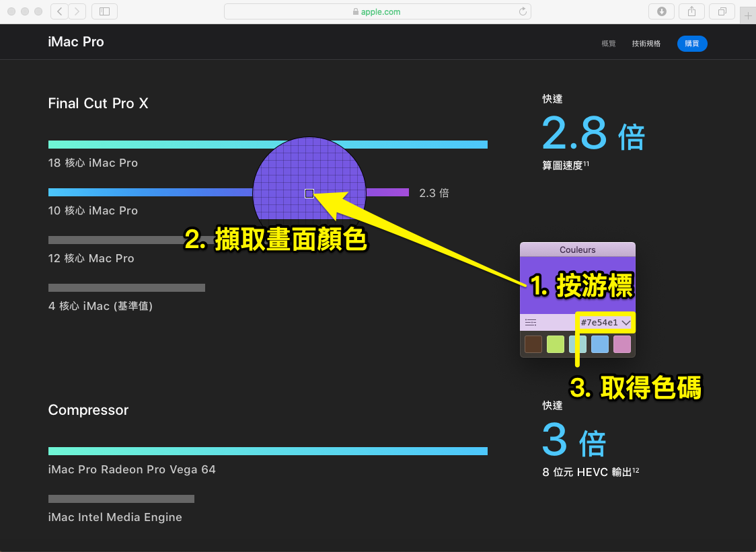Select the pink swatch in Couleurs

click(x=622, y=344)
